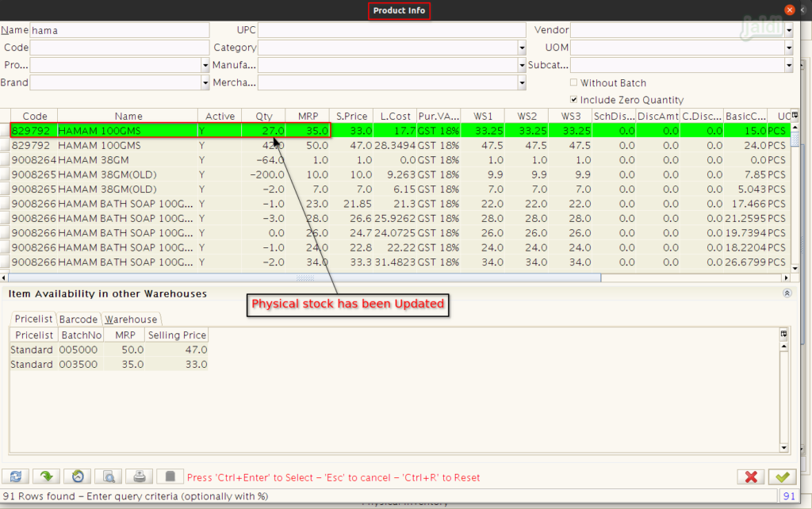This screenshot has width=812, height=509.
Task: Click the BatchNo column header
Action: pyautogui.click(x=81, y=335)
